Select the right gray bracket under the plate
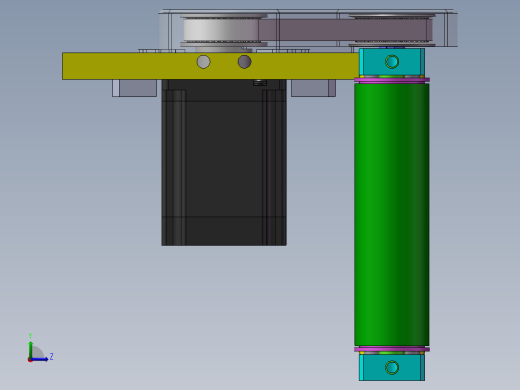The width and height of the screenshot is (520, 390). pyautogui.click(x=313, y=88)
